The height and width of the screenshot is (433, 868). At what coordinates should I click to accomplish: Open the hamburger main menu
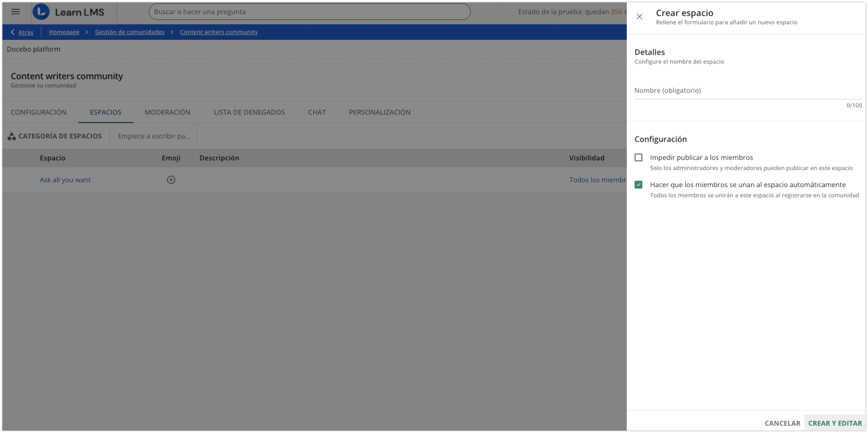(x=16, y=12)
